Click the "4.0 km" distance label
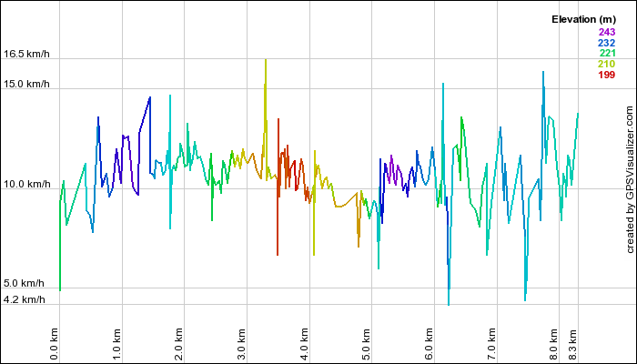This screenshot has height=364, width=637. click(304, 344)
